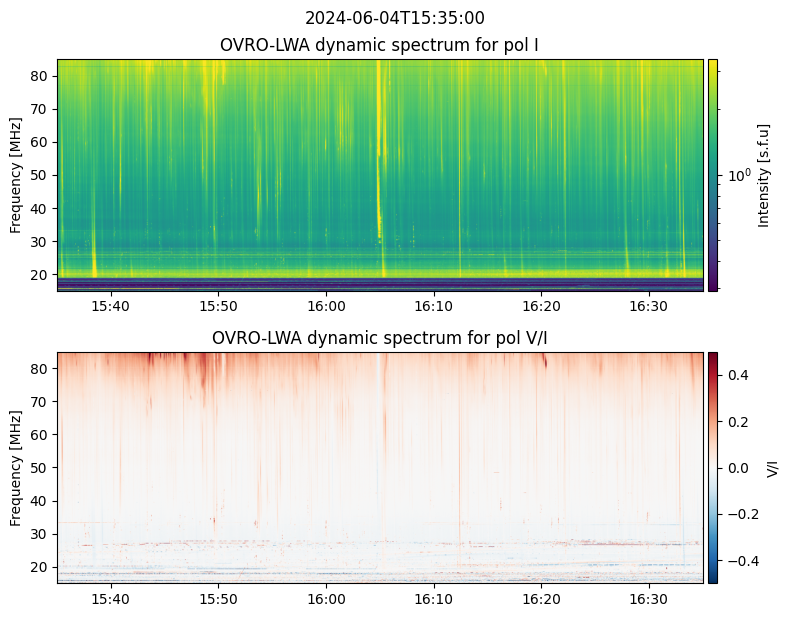Click the 20 MHz tick on the V/I axis
This screenshot has height=617, width=790.
click(x=40, y=567)
